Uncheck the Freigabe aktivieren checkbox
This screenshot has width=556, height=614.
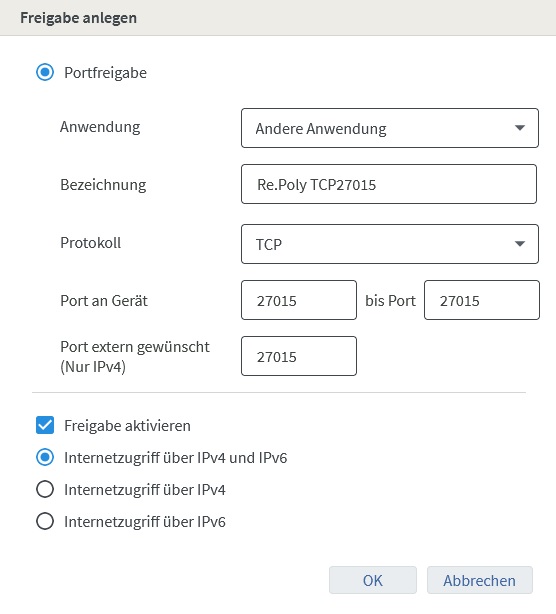pos(45,425)
